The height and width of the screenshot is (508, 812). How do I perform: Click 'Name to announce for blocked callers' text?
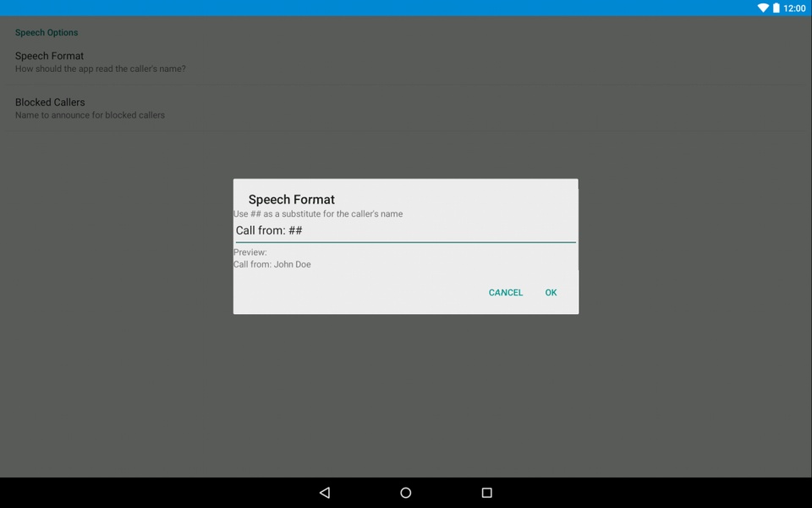click(x=91, y=115)
